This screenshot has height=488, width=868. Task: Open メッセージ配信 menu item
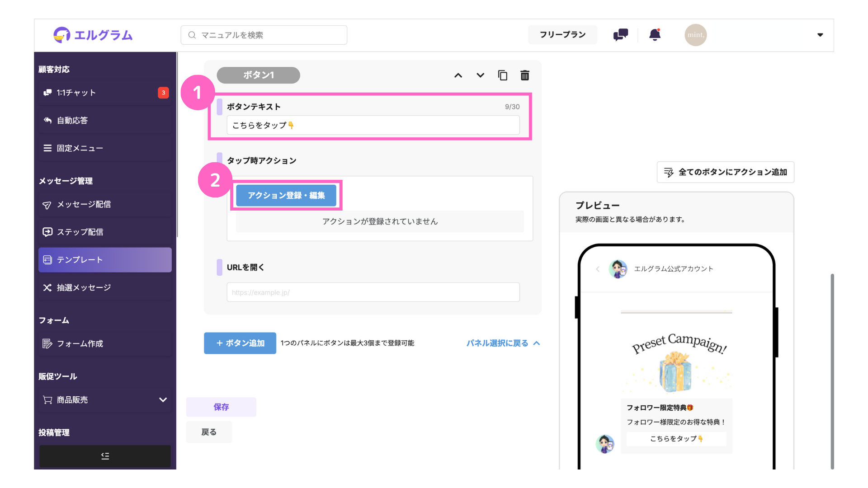(x=105, y=204)
